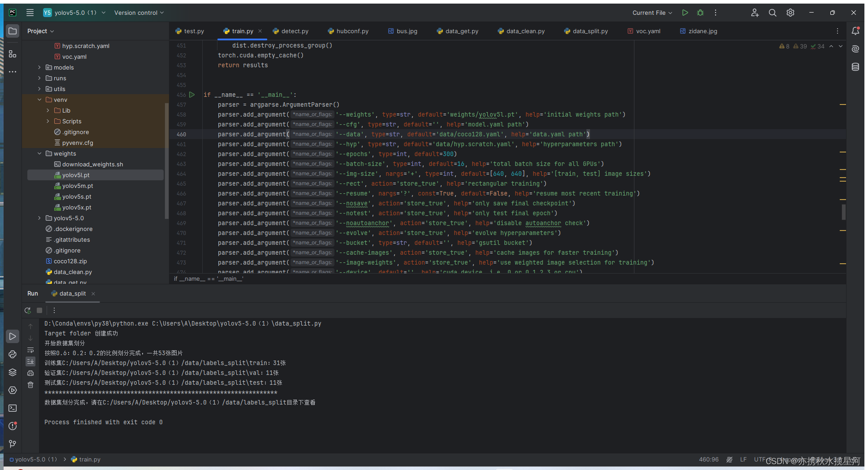This screenshot has width=868, height=470.
Task: Toggle scroll to end in console
Action: point(30,361)
